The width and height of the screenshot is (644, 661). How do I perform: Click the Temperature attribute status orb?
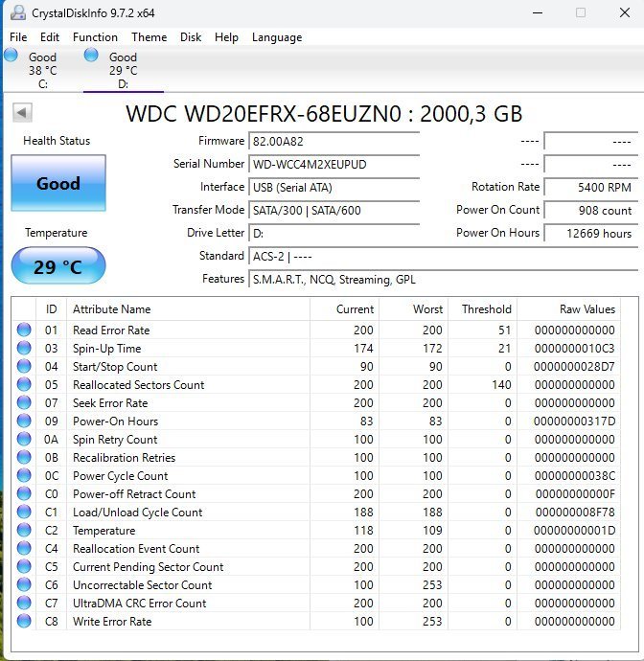click(x=24, y=531)
